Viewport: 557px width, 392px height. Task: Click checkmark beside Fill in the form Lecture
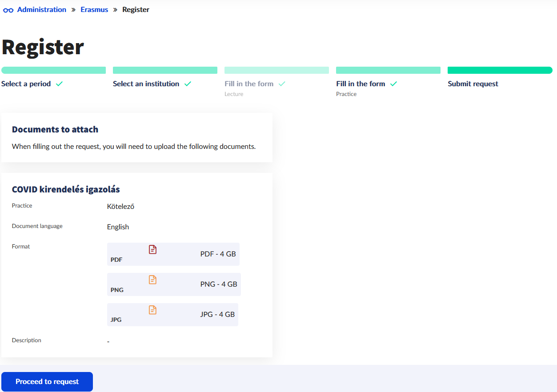click(282, 84)
